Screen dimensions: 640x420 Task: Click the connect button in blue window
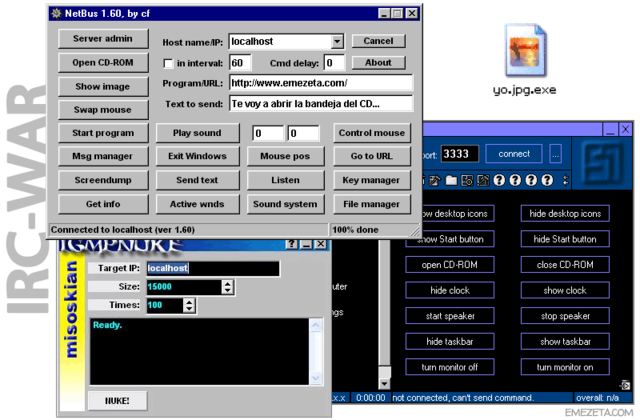514,154
